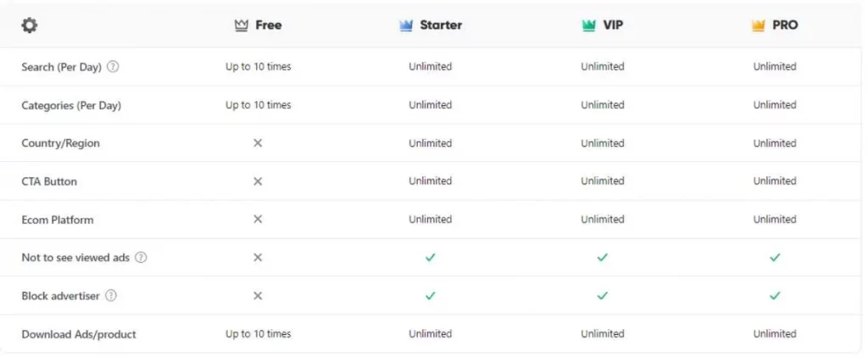
Task: Select the PRO plan column header
Action: [x=775, y=25]
